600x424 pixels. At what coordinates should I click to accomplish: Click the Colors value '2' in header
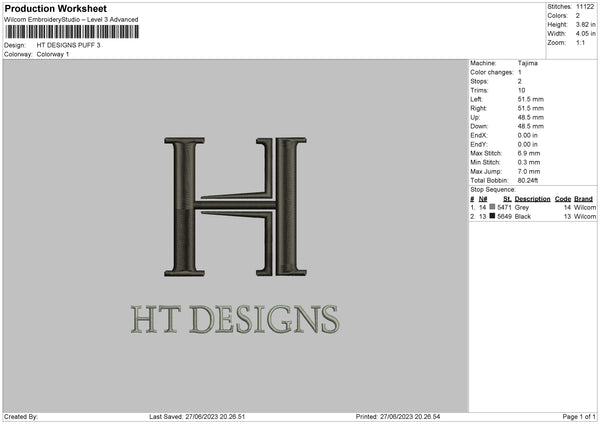click(578, 16)
